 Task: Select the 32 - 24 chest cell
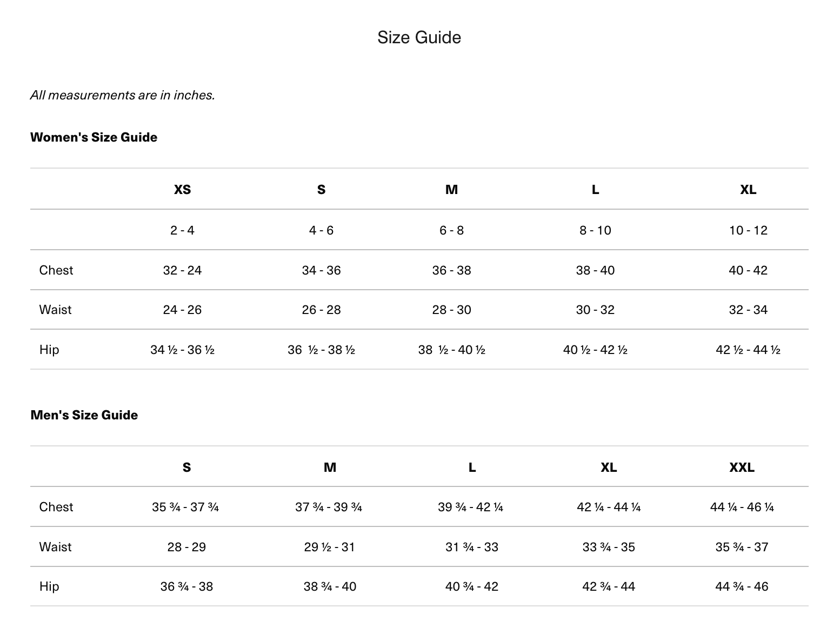pos(182,270)
